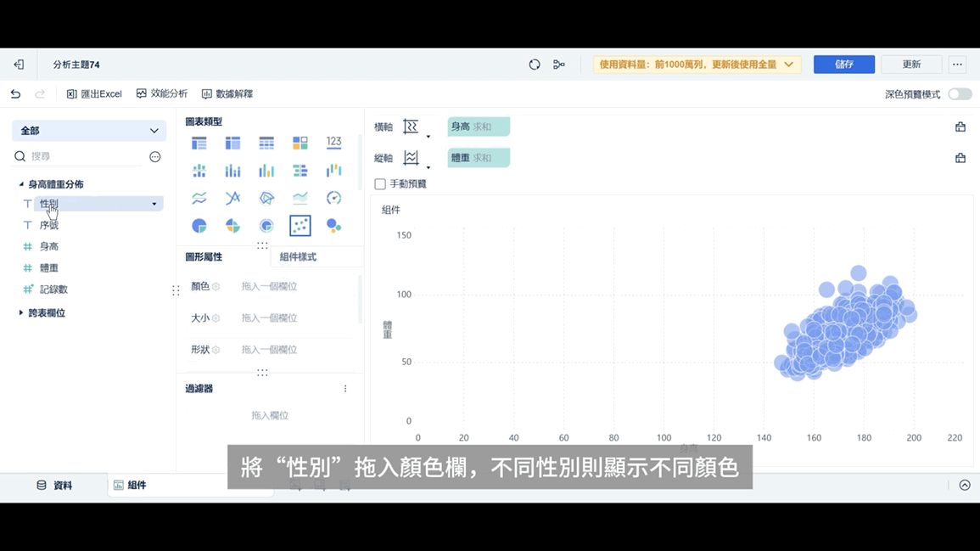The width and height of the screenshot is (980, 551).
Task: Click the 更新 button
Action: (x=911, y=65)
